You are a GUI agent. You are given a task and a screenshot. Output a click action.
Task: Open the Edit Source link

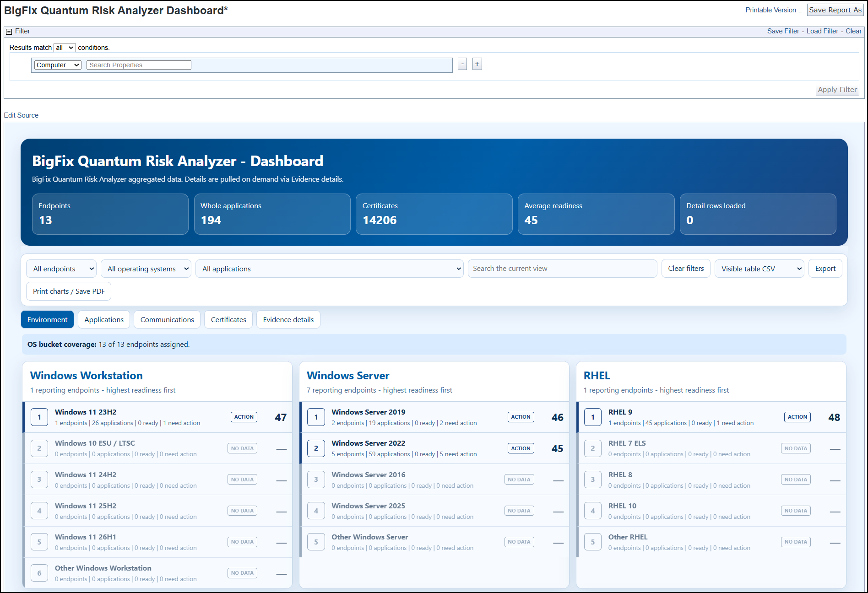21,115
